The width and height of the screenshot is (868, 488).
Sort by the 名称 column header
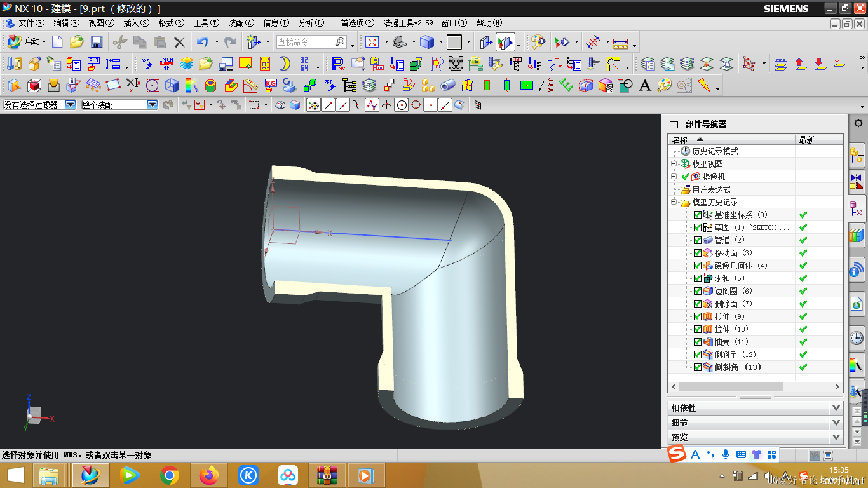click(x=731, y=139)
